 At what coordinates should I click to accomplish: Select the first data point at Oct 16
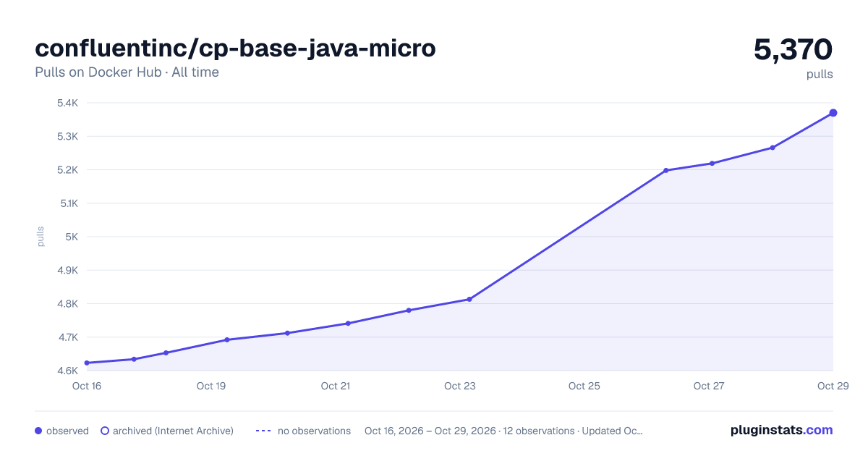click(87, 363)
